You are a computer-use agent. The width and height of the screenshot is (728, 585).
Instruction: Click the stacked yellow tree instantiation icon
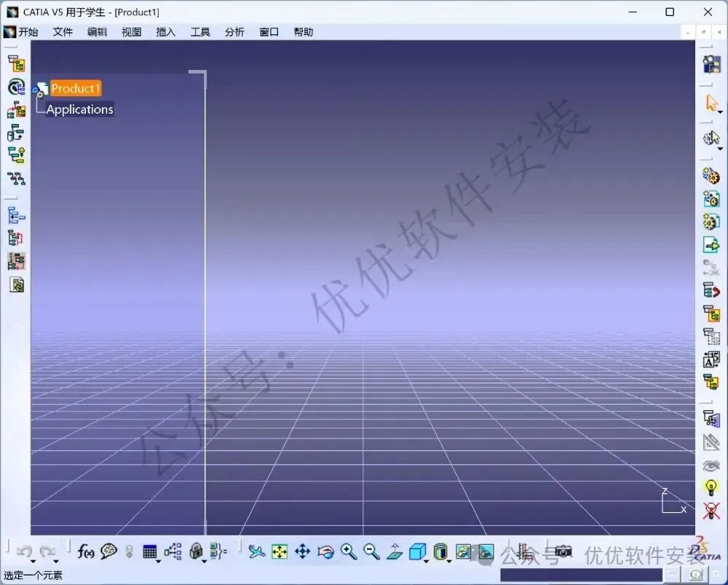(x=711, y=382)
